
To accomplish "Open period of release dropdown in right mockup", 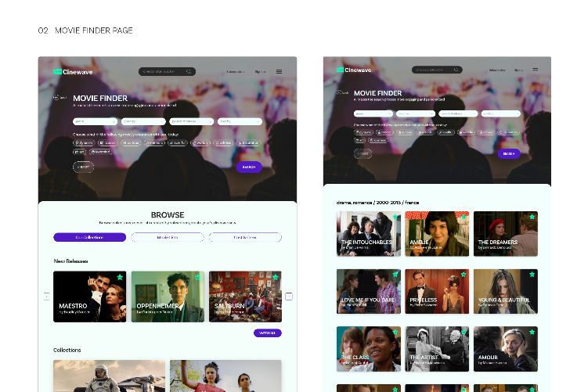I will [x=458, y=113].
